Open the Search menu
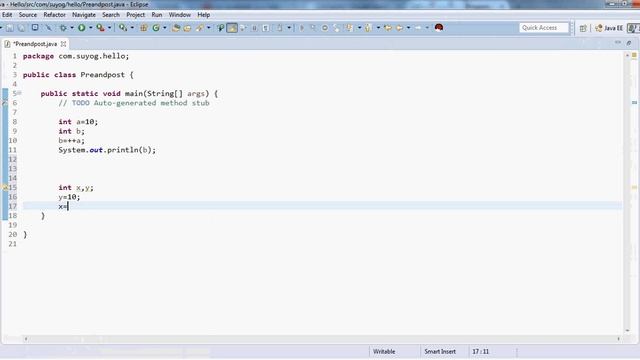The height and width of the screenshot is (360, 640). 111,15
